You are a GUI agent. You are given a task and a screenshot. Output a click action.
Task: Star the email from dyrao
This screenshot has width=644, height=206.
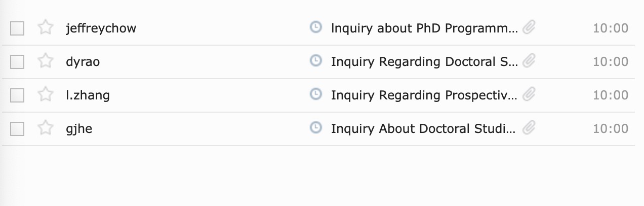[x=46, y=61]
